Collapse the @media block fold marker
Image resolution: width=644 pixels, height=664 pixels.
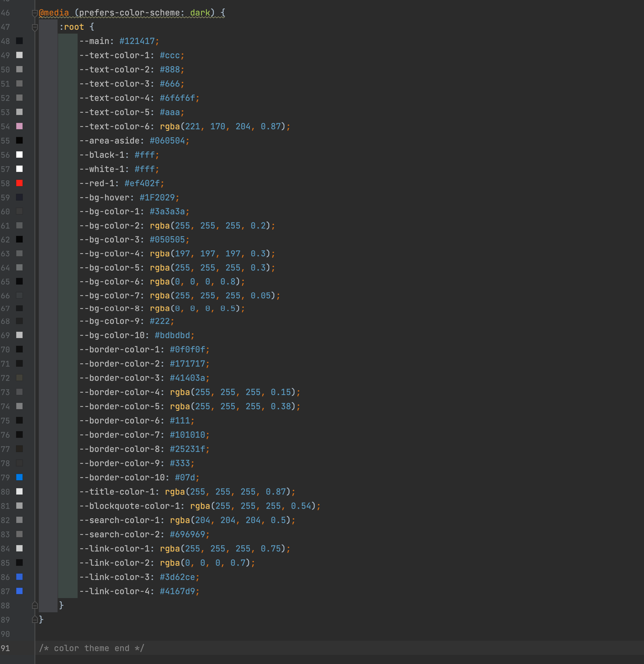pos(35,13)
